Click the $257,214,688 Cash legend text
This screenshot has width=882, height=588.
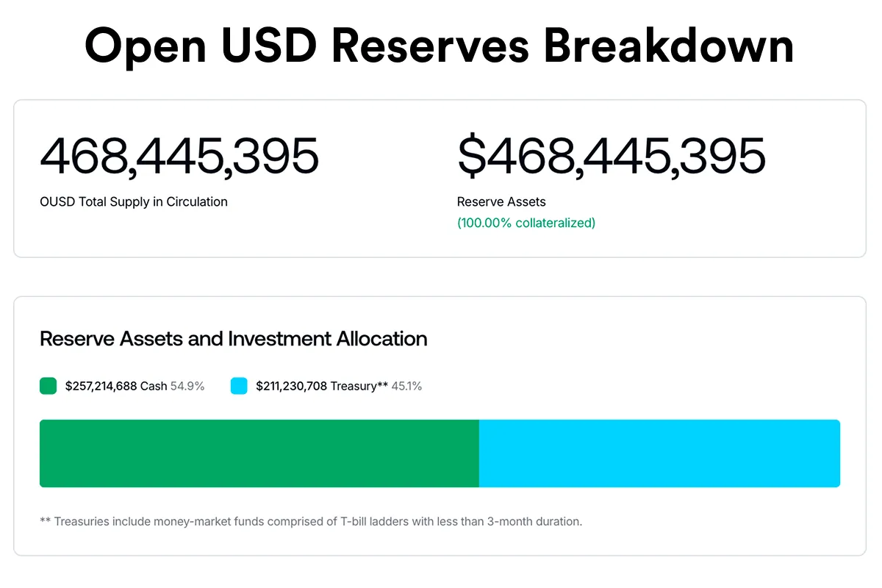click(116, 386)
